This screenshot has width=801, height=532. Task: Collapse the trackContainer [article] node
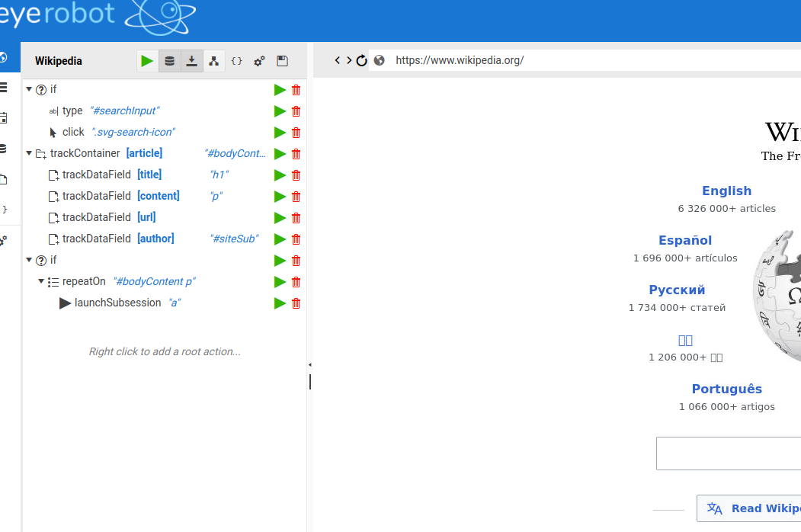click(29, 152)
